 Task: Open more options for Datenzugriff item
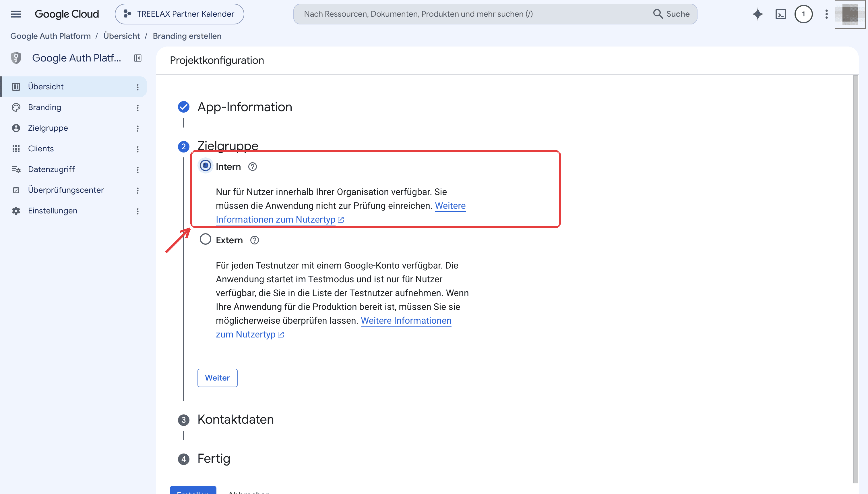point(138,170)
